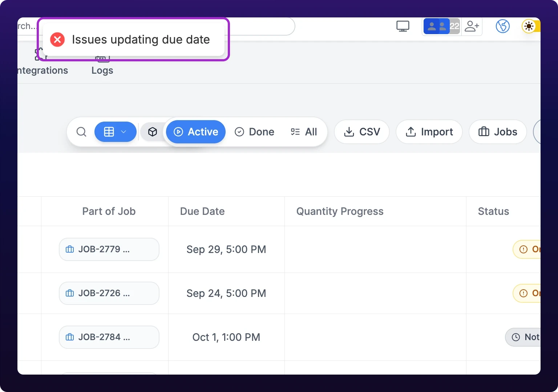Viewport: 558px width, 392px height.
Task: Open the table view dropdown
Action: [x=116, y=132]
